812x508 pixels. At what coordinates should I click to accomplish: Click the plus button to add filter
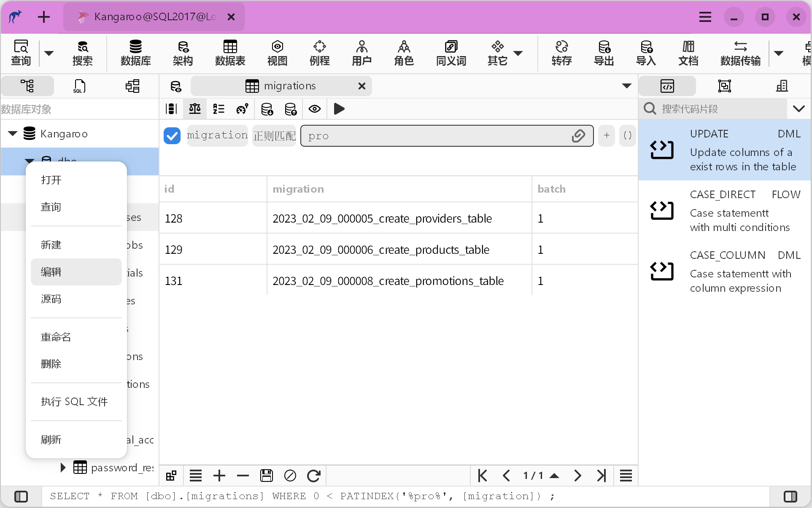click(607, 136)
